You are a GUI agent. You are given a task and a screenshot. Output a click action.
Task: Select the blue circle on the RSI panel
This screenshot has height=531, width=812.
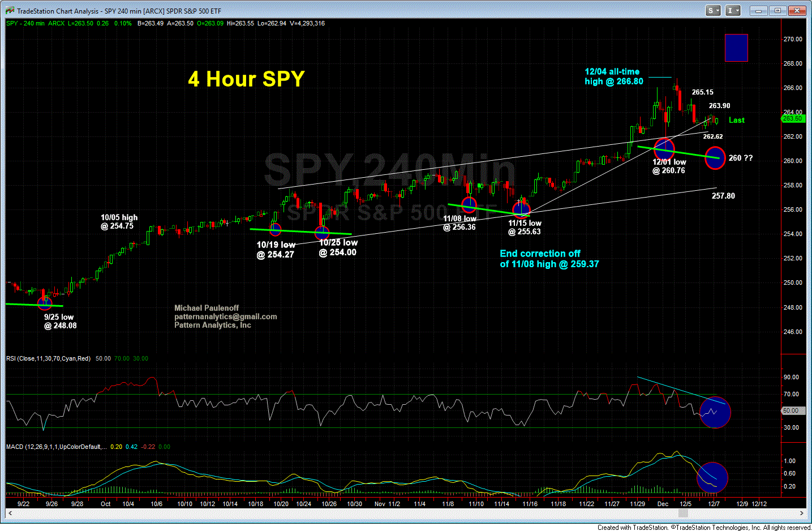[x=715, y=412]
